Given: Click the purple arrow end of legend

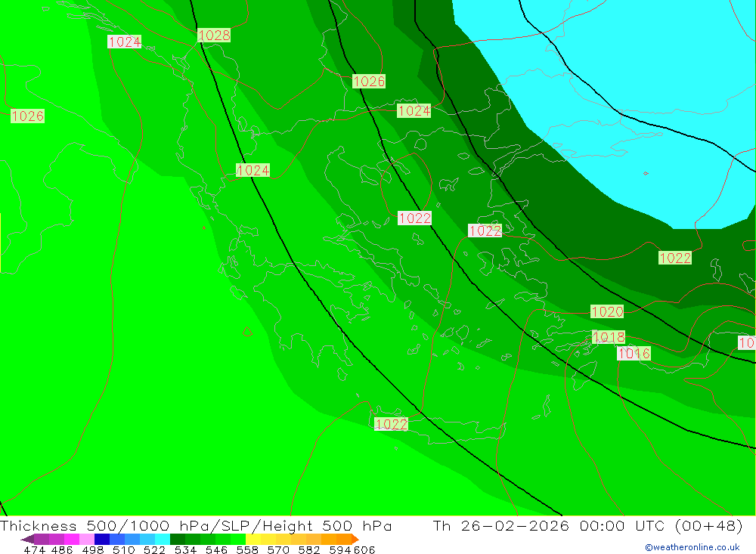Looking at the screenshot, I should coord(27,539).
